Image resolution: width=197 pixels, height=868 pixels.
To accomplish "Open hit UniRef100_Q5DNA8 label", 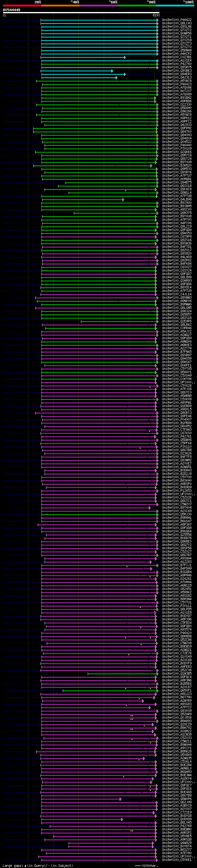I will coord(177,50).
